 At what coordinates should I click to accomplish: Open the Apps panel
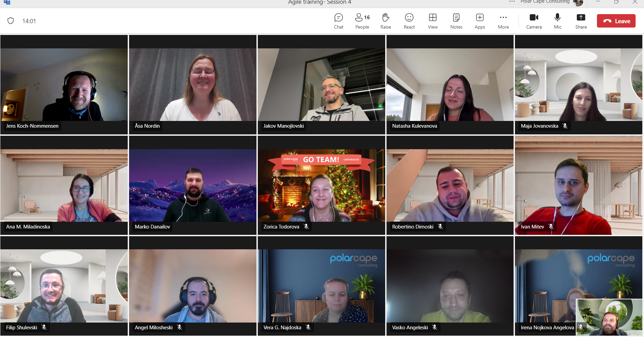pyautogui.click(x=480, y=21)
